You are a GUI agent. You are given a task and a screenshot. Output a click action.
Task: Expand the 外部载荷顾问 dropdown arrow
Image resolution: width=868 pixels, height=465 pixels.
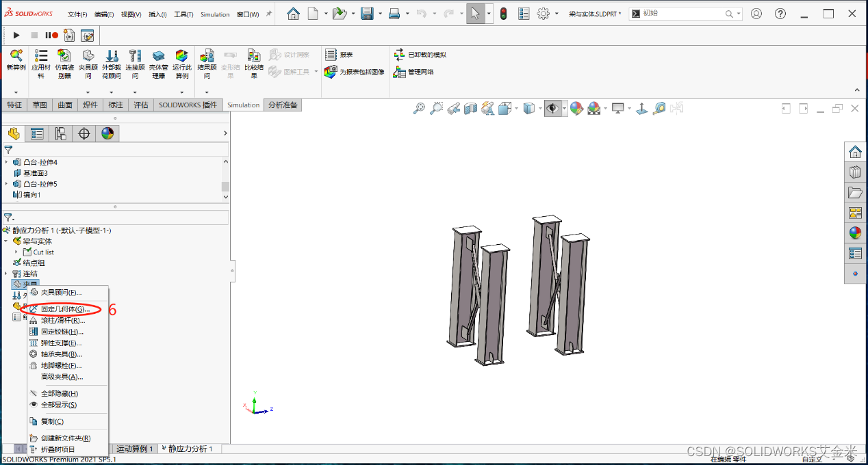pos(112,92)
